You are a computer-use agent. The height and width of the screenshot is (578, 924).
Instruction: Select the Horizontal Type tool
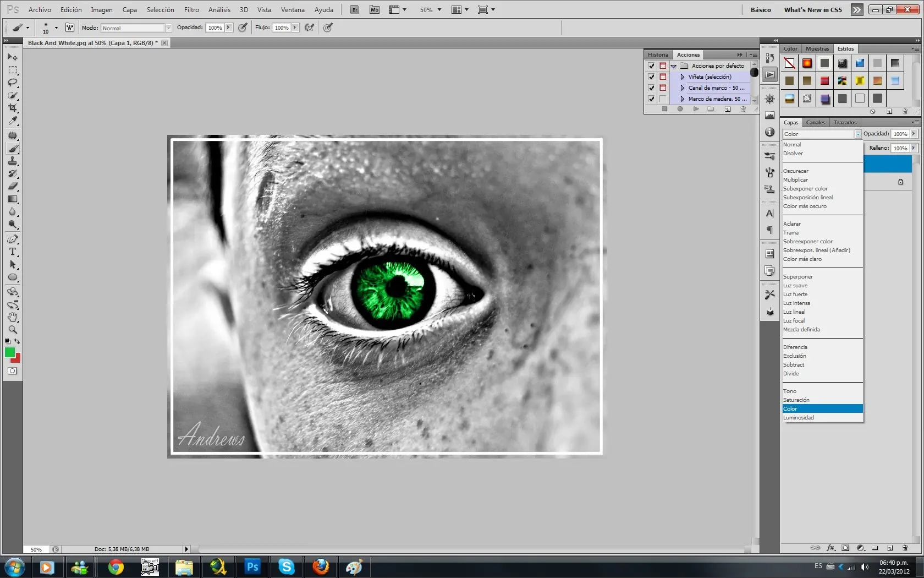pyautogui.click(x=13, y=252)
